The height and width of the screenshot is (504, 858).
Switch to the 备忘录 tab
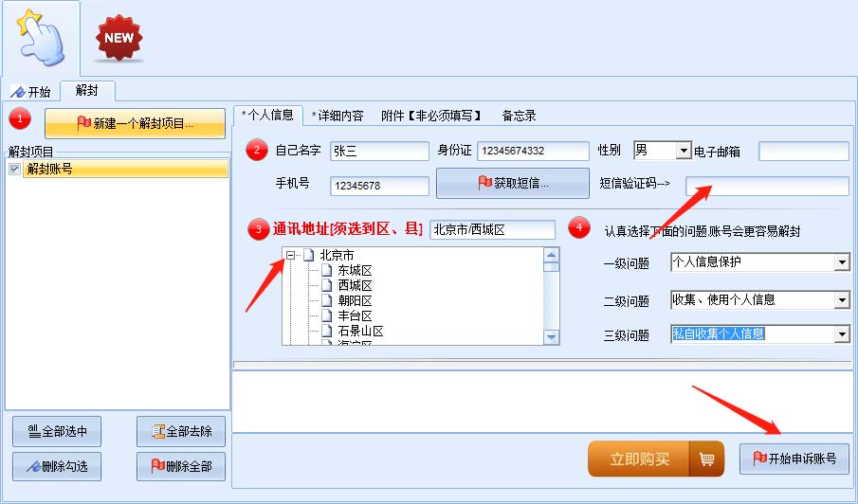tap(519, 116)
